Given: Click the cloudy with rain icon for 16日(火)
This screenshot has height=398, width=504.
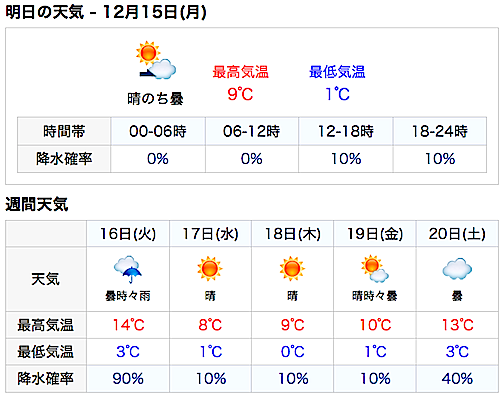Looking at the screenshot, I should [x=128, y=269].
